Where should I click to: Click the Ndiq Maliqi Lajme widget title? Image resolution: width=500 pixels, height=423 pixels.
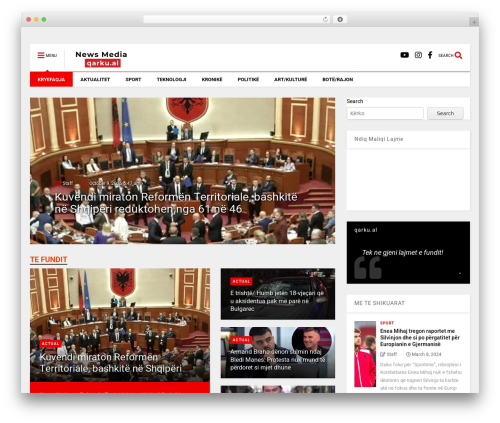(x=379, y=139)
